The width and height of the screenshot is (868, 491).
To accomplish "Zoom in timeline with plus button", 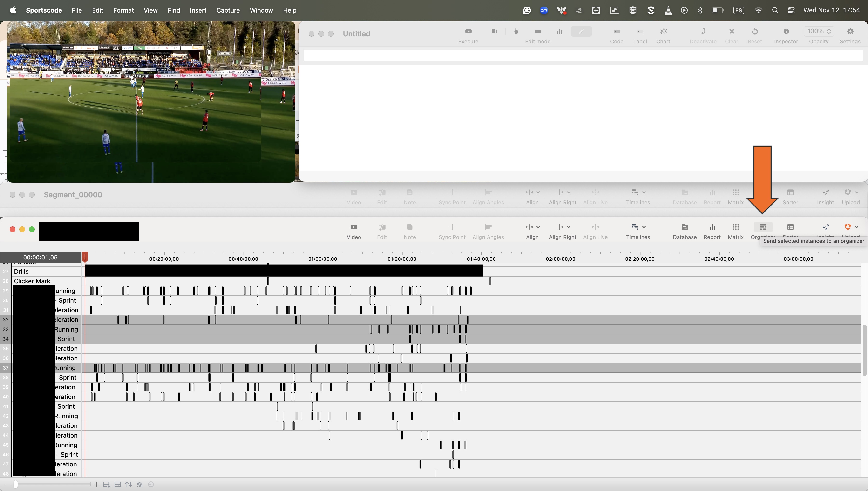I will point(96,484).
